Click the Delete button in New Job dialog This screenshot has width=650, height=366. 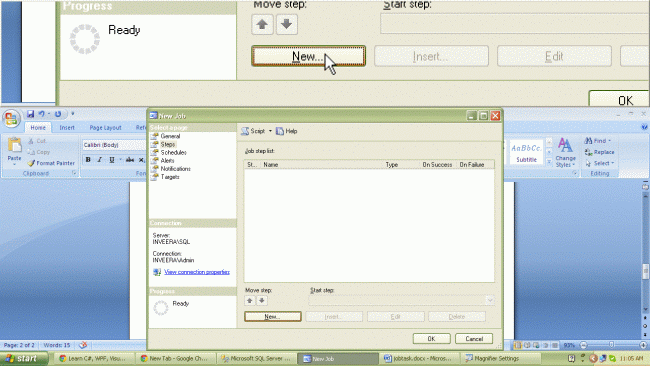coord(457,317)
